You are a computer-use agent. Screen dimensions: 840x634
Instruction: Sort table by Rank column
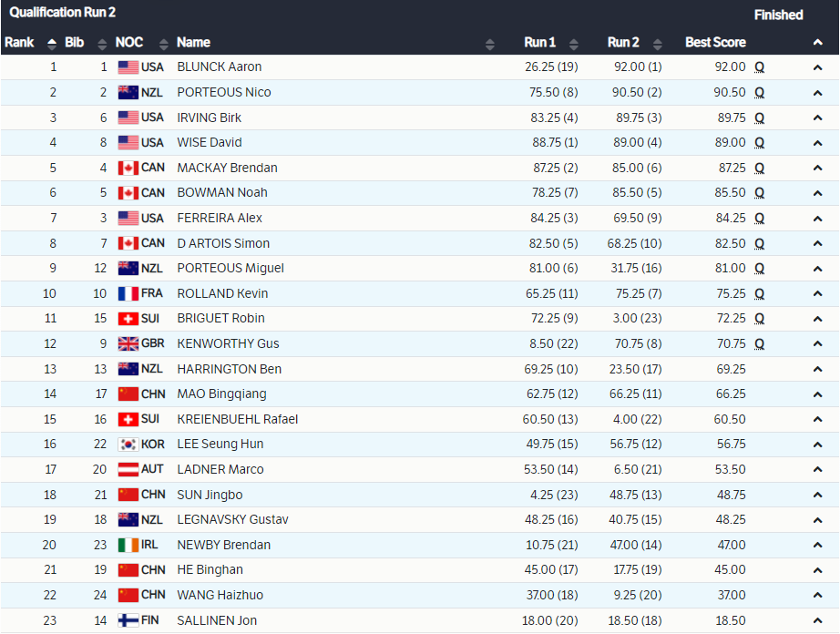click(x=52, y=43)
